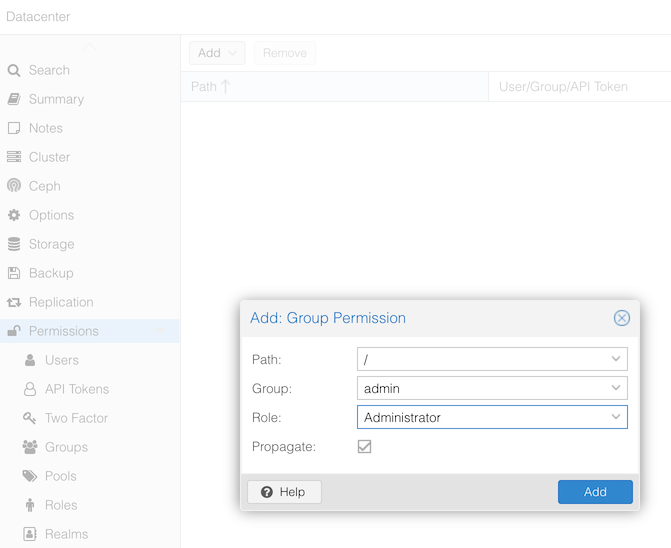Toggle the Propagate checkbox
This screenshot has width=671, height=548.
coord(365,447)
